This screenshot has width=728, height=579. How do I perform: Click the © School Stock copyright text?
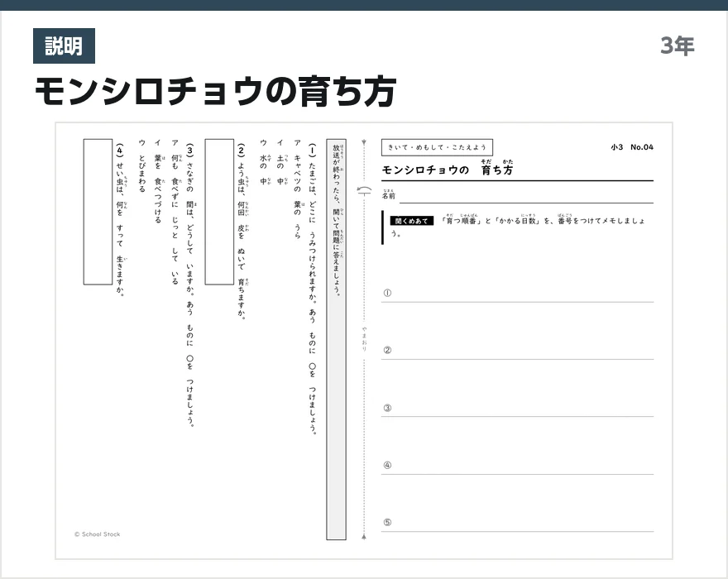click(97, 534)
